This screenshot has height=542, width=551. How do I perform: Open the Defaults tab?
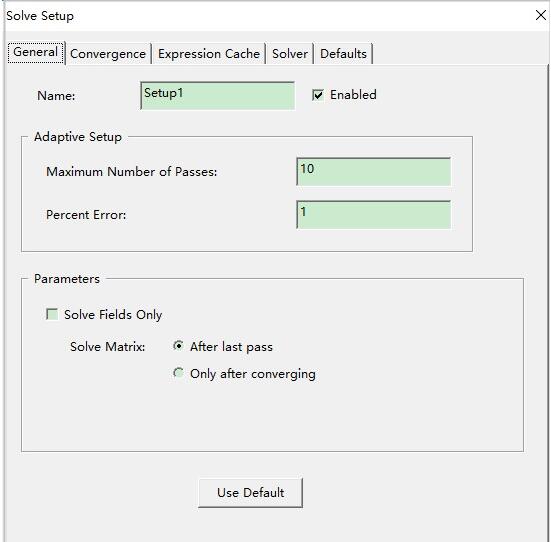(343, 54)
